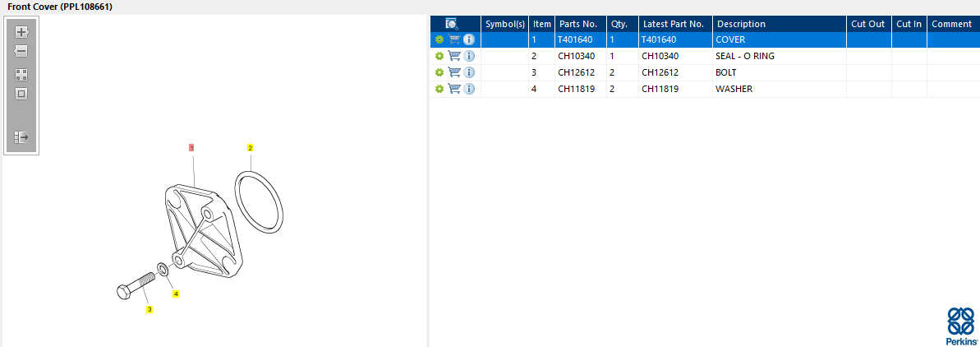The width and height of the screenshot is (980, 347).
Task: Add BOLT CH12612 to cart
Action: click(454, 72)
